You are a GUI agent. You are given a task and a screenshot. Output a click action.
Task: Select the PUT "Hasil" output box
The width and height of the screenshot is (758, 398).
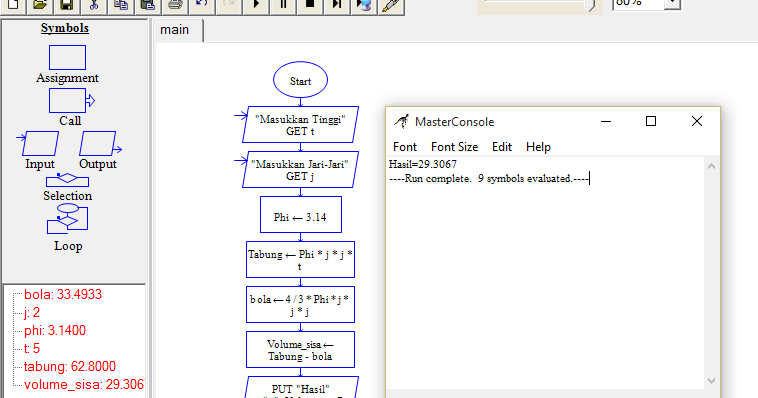pos(301,387)
